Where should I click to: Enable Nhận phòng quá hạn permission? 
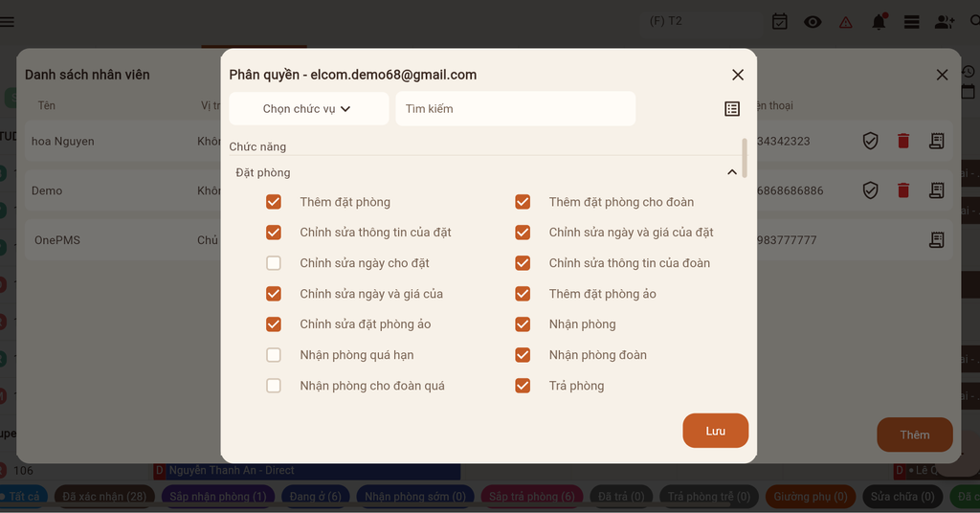tap(273, 355)
